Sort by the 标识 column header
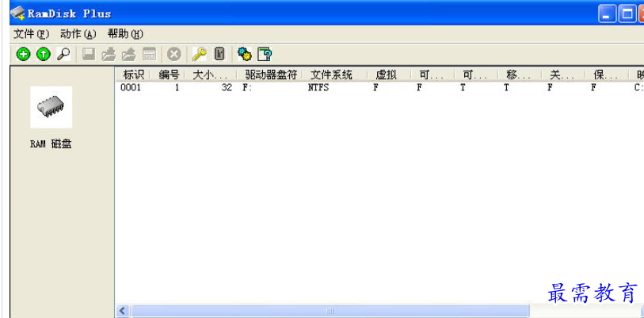Viewport: 644px width, 318px height. click(133, 75)
